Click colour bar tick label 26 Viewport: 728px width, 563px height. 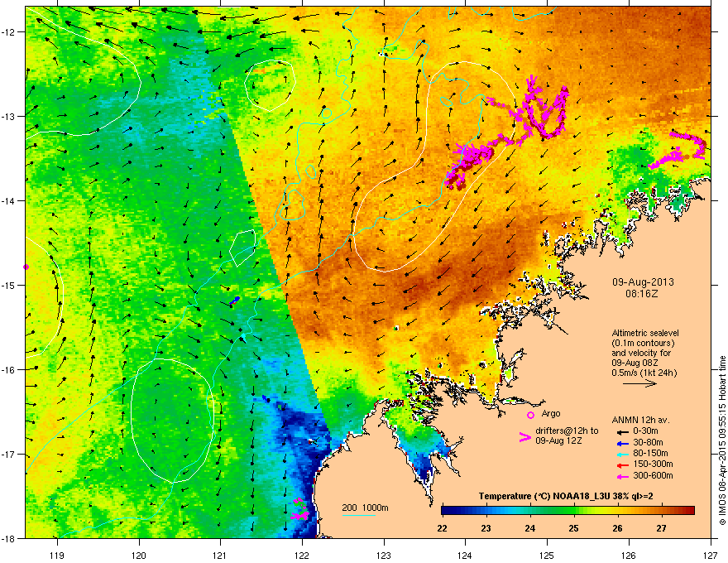click(617, 528)
